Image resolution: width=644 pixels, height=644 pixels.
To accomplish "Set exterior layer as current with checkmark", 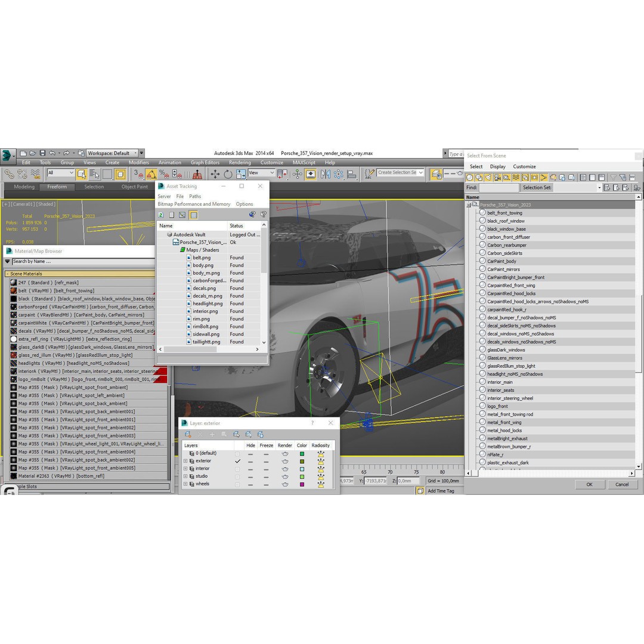I will (x=237, y=461).
